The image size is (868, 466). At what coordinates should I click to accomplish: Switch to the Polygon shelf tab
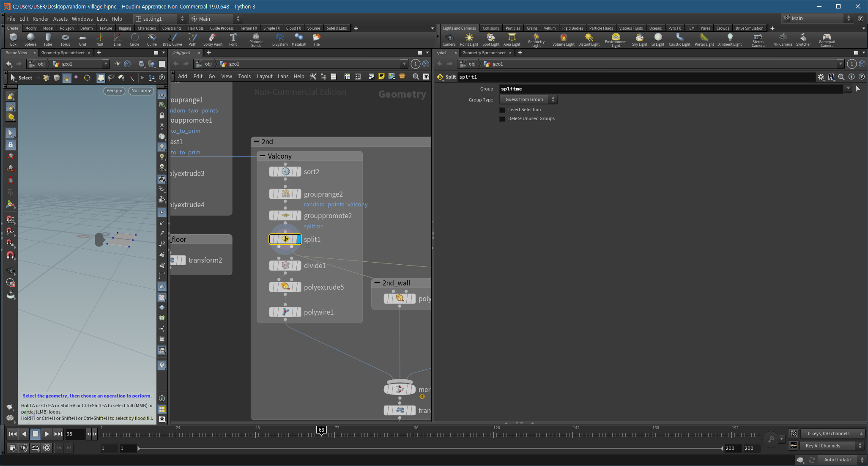[66, 28]
